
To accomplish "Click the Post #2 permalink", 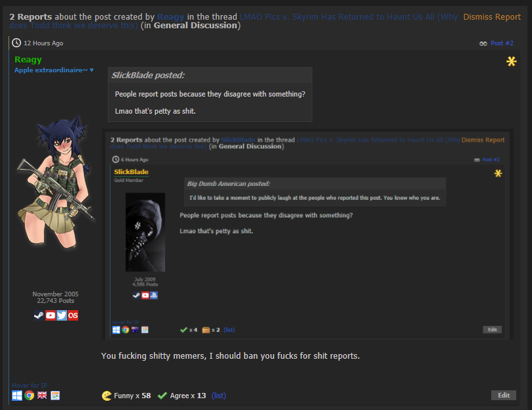I will click(502, 43).
